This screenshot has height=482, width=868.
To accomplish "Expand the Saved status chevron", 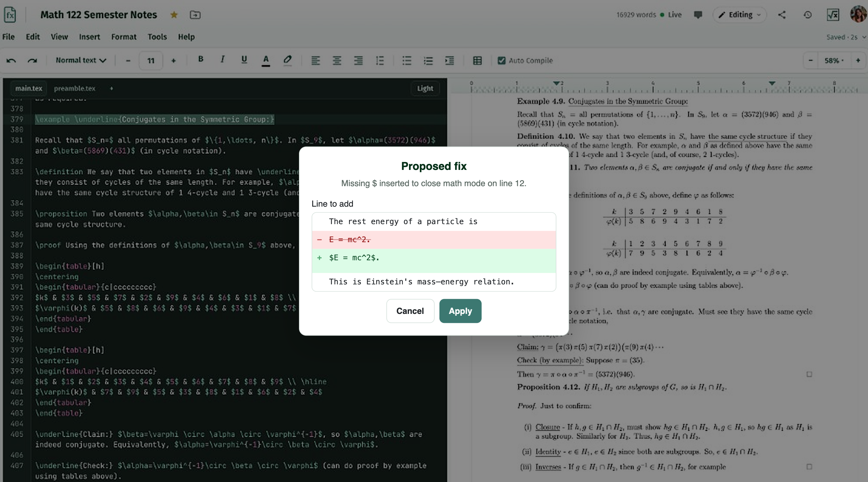I will (x=864, y=37).
